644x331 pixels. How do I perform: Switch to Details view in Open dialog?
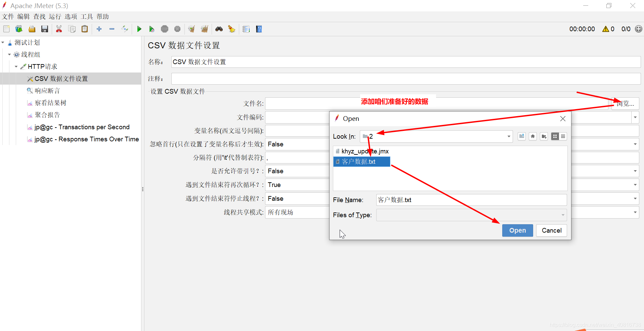563,136
